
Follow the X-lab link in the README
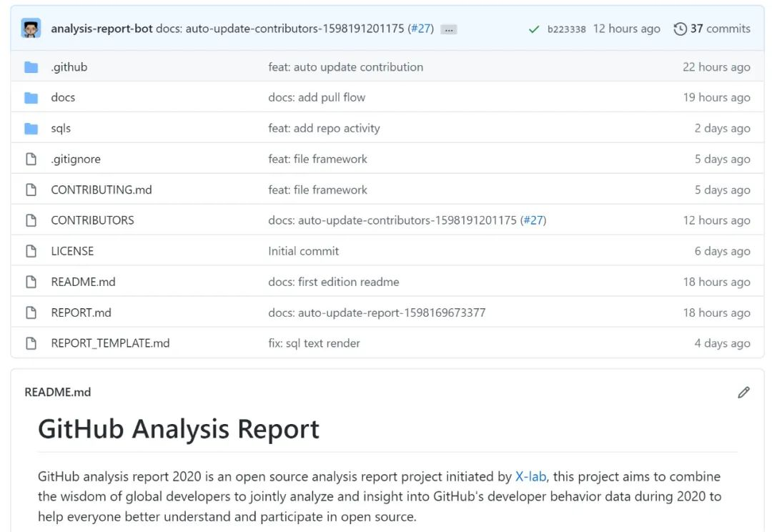tap(530, 476)
